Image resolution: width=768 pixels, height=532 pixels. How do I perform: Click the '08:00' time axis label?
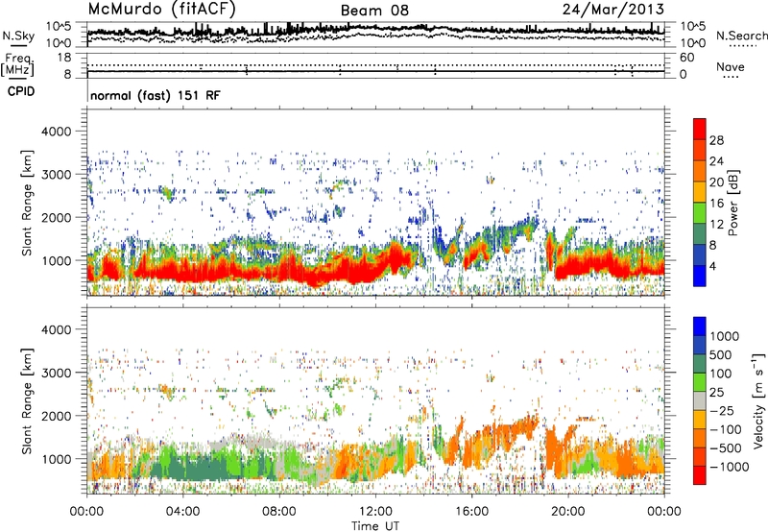(278, 512)
